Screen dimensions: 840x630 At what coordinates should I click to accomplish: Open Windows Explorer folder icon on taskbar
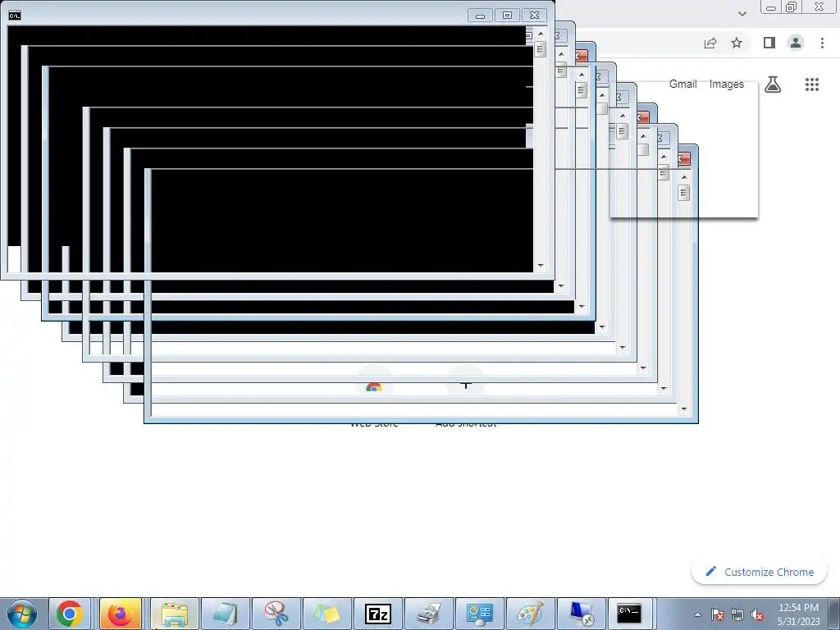click(x=175, y=614)
